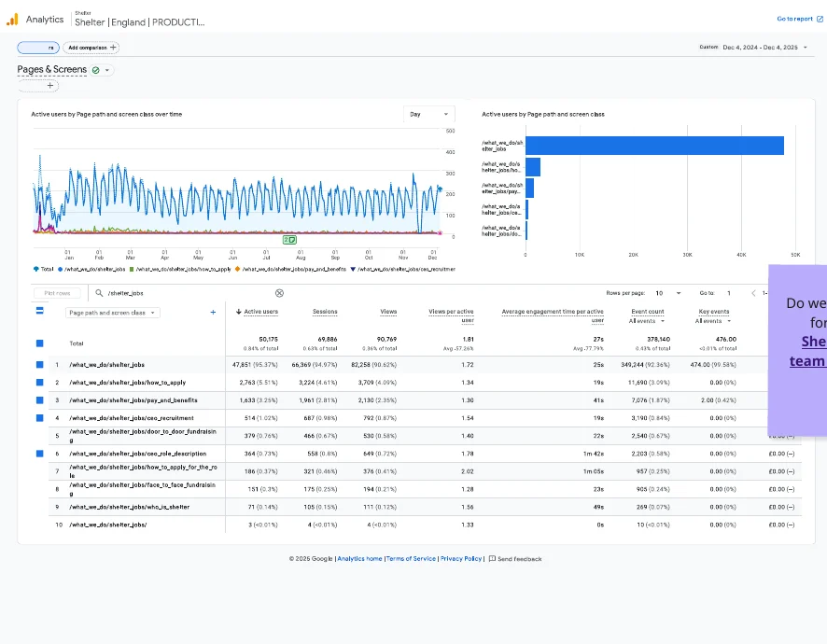Viewport: 827px width, 644px height.
Task: Click the search field containing /shelter_jobs
Action: pyautogui.click(x=189, y=293)
